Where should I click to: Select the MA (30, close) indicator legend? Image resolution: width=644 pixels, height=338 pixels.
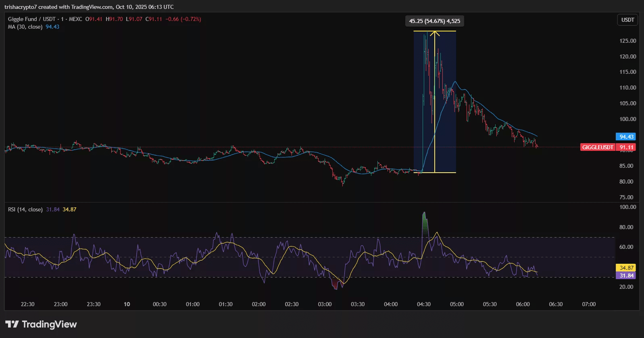25,27
